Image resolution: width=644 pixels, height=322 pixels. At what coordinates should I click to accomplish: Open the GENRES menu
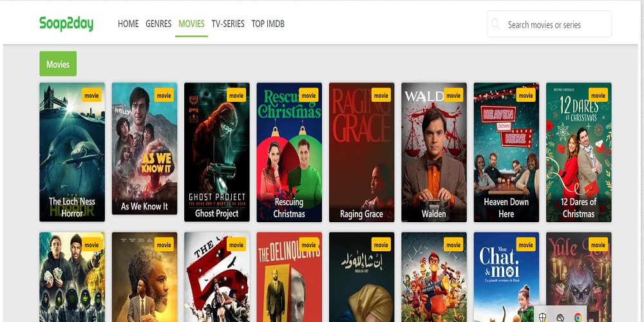(x=158, y=24)
